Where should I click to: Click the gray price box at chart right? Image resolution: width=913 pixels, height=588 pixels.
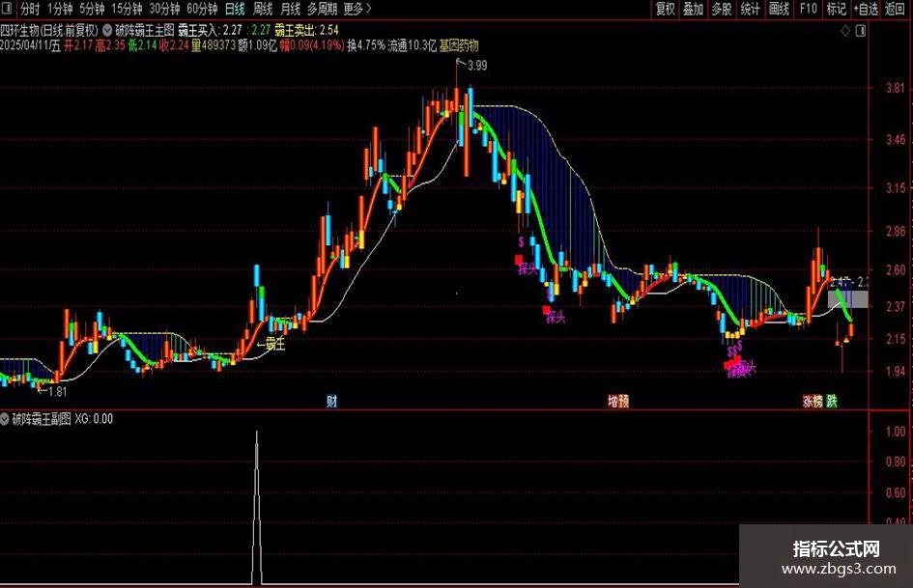pyautogui.click(x=848, y=299)
